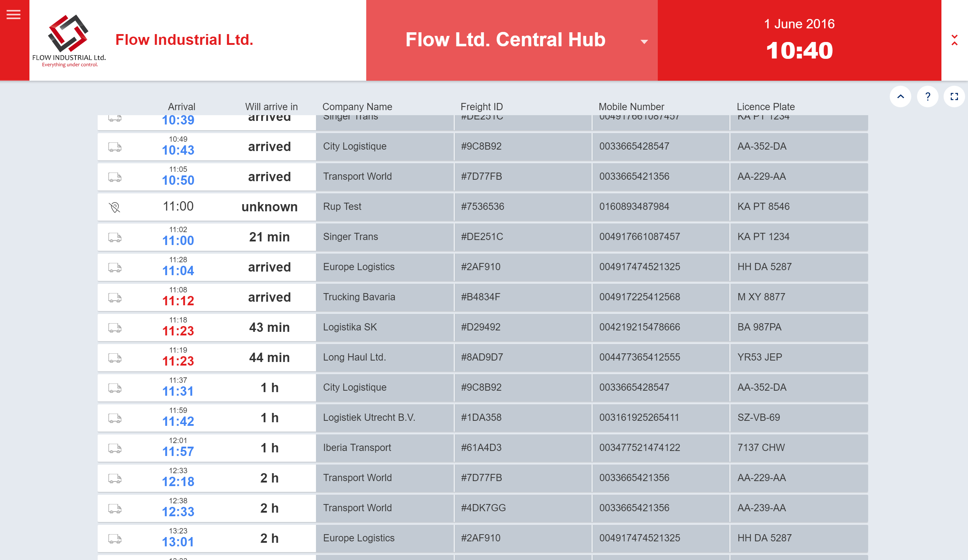This screenshot has width=968, height=560.
Task: Click the no-location icon for Rup Test
Action: [x=115, y=207]
